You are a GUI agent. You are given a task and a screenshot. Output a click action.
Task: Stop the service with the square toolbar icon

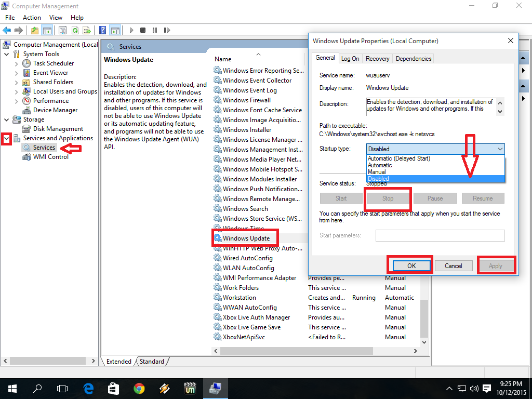pyautogui.click(x=142, y=30)
